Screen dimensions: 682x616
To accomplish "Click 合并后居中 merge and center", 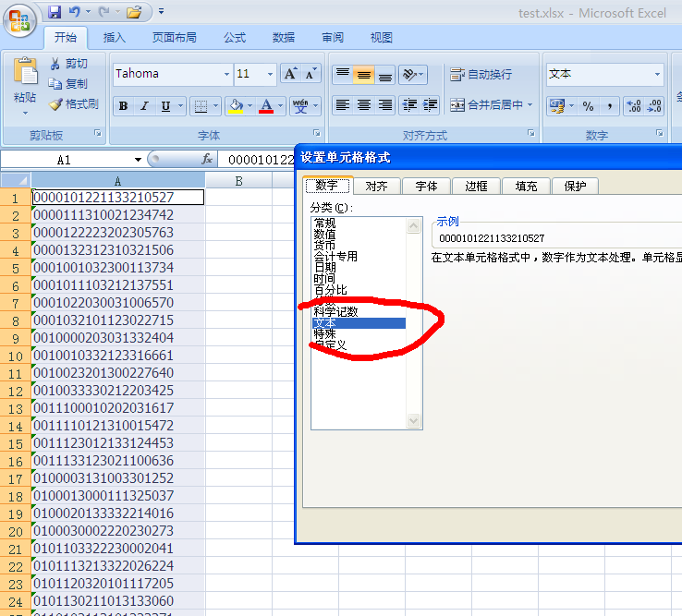I will click(x=486, y=105).
